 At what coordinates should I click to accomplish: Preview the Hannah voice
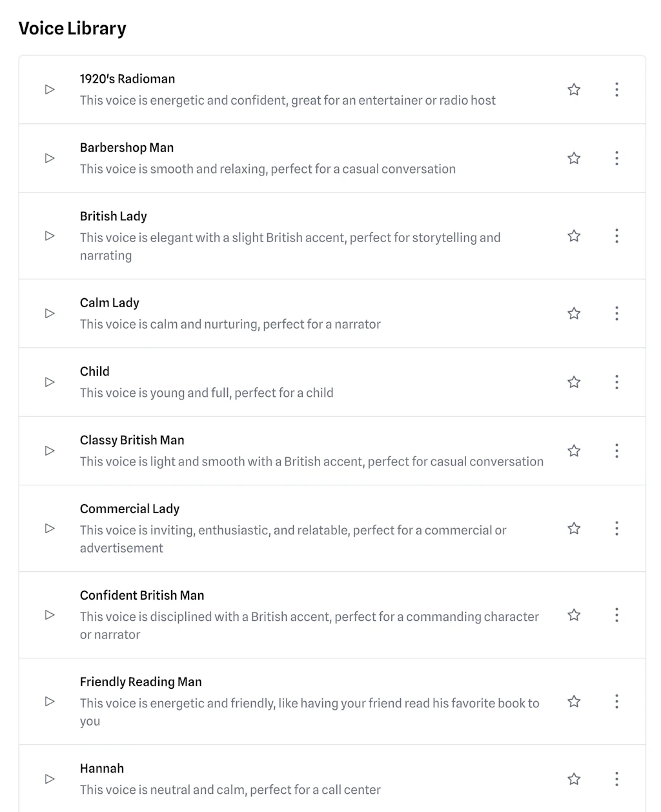click(x=50, y=779)
